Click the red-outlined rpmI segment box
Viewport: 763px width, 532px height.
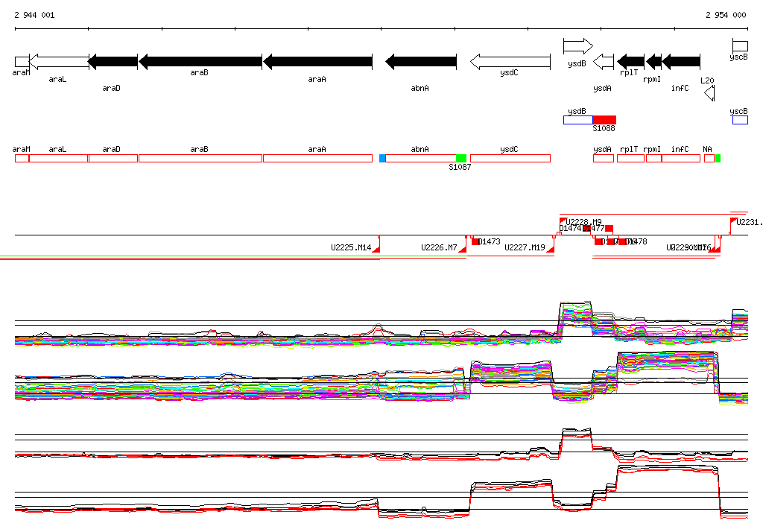coord(654,158)
